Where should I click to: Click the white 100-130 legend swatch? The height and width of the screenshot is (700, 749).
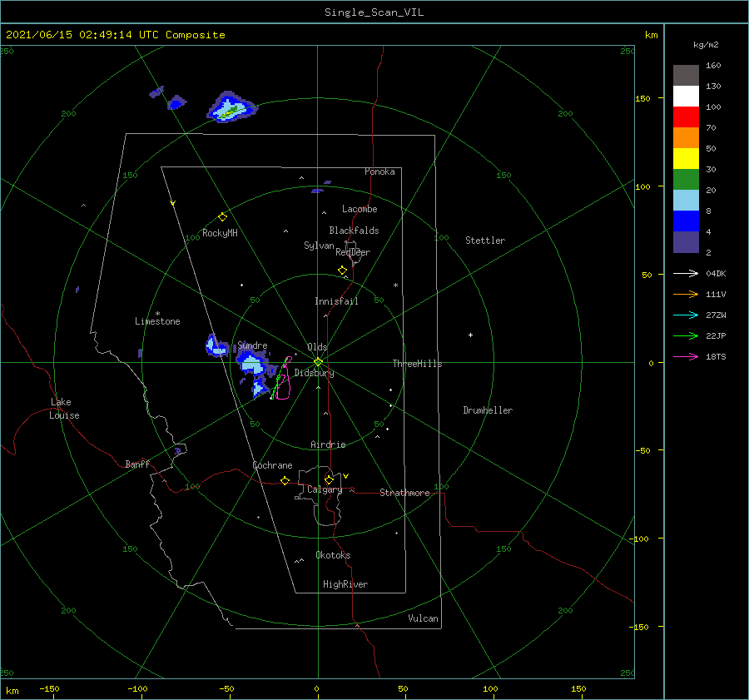pos(686,96)
